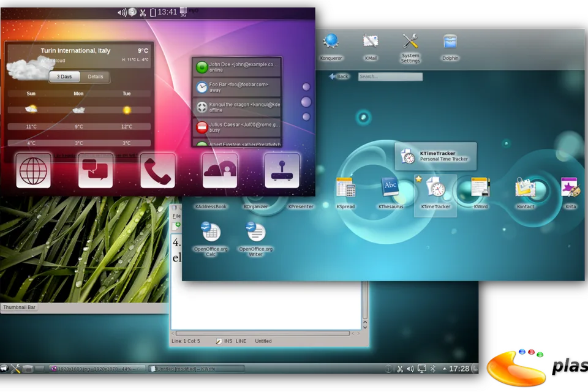Open the phone dialer launcher
Viewport: 588px width, 392px height.
[157, 171]
